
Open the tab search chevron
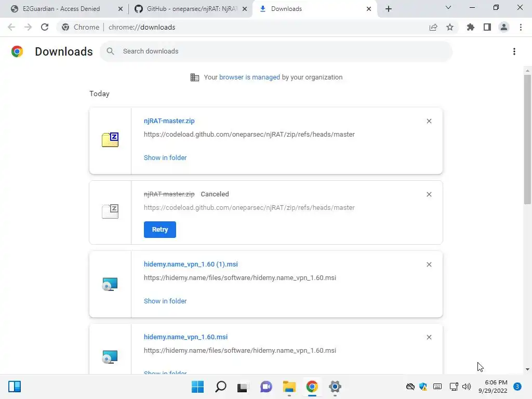(448, 7)
